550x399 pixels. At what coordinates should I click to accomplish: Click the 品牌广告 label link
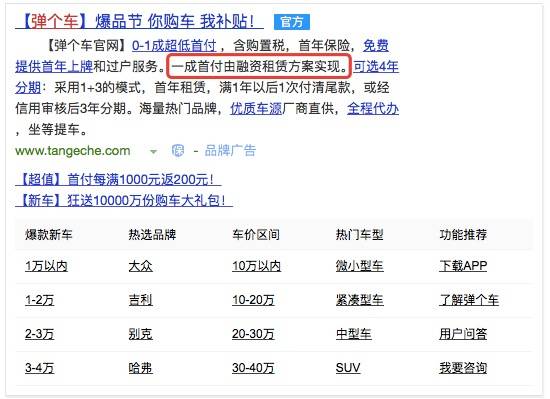(230, 151)
